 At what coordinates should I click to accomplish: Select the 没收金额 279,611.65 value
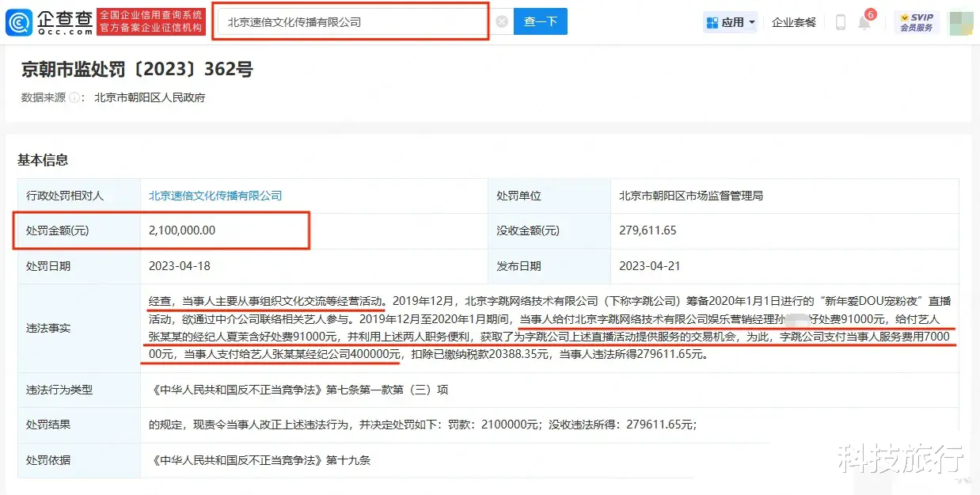pos(648,230)
